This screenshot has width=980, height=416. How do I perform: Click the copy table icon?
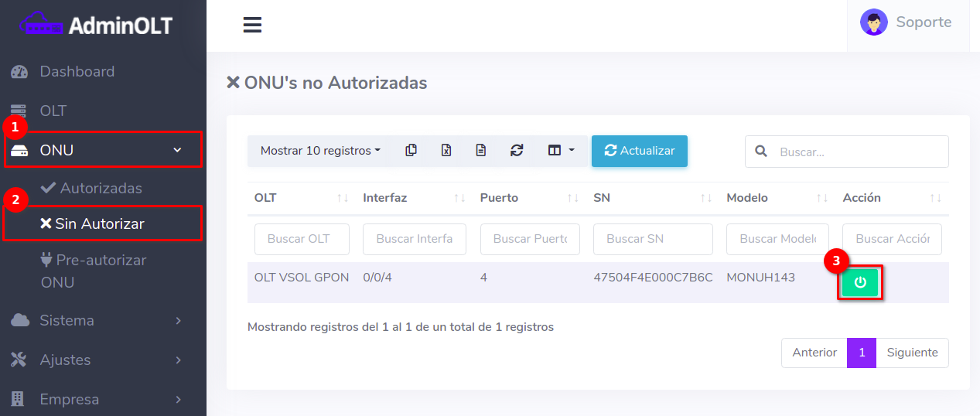click(x=411, y=151)
